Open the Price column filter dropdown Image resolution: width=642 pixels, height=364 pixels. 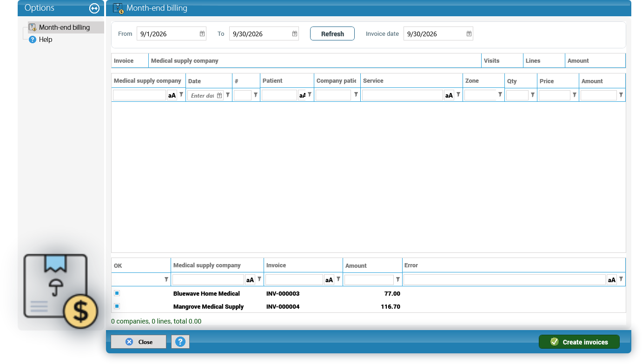pos(575,95)
